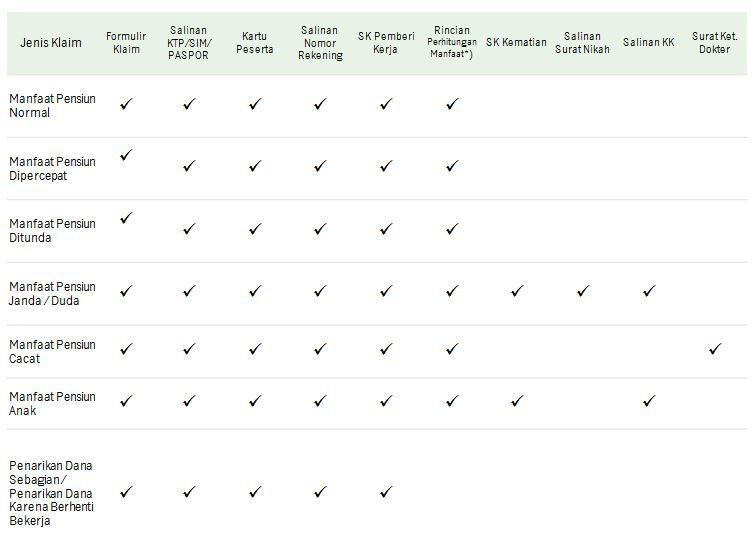
Task: Click the Formulir Klaim checkmark for Manfaat Pensiun Normal
Action: [126, 104]
